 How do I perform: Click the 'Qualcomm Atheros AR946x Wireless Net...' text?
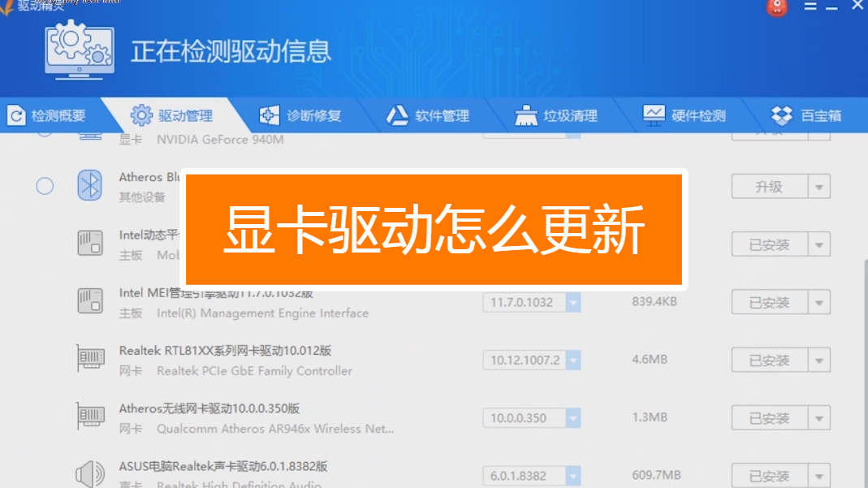click(275, 429)
